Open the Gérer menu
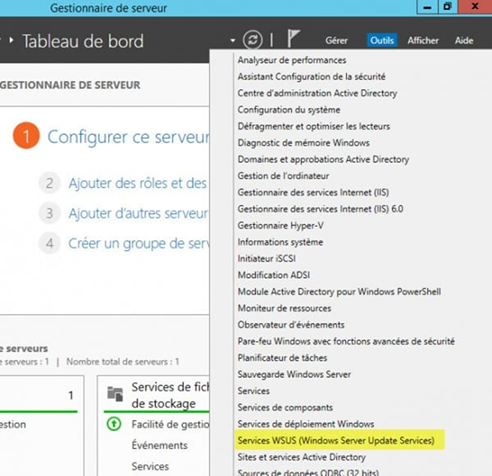 (x=336, y=41)
